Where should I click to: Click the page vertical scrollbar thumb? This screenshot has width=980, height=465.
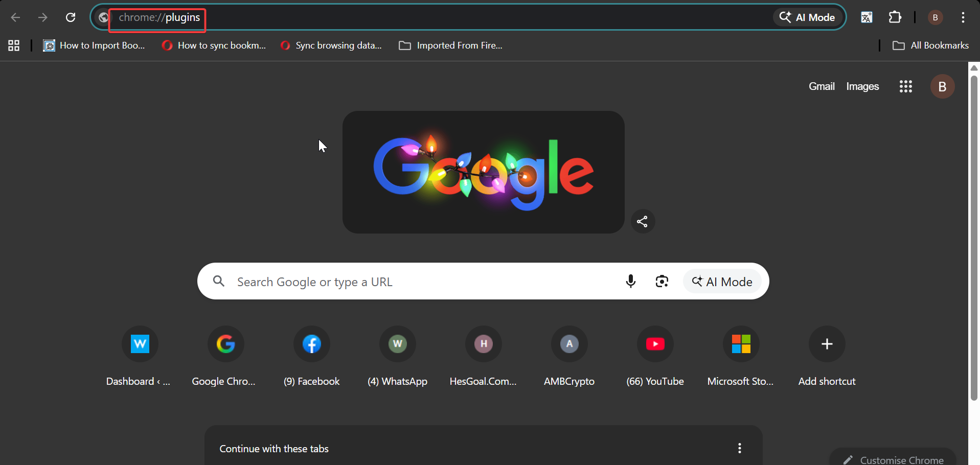[974, 238]
